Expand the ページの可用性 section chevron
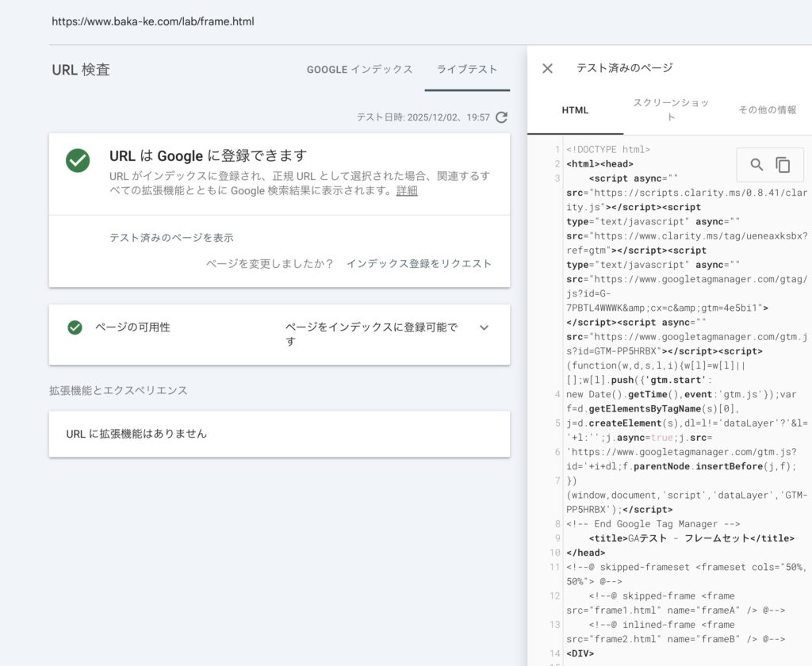812x666 pixels. [484, 327]
